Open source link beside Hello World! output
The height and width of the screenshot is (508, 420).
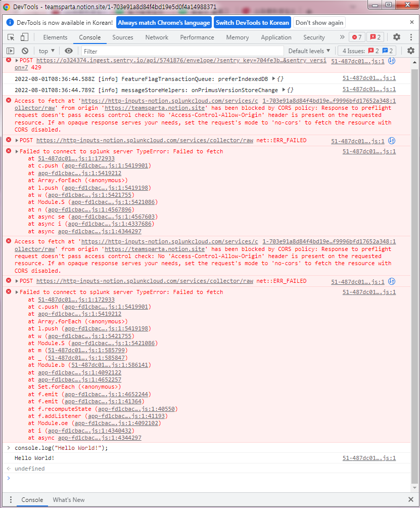tap(369, 458)
